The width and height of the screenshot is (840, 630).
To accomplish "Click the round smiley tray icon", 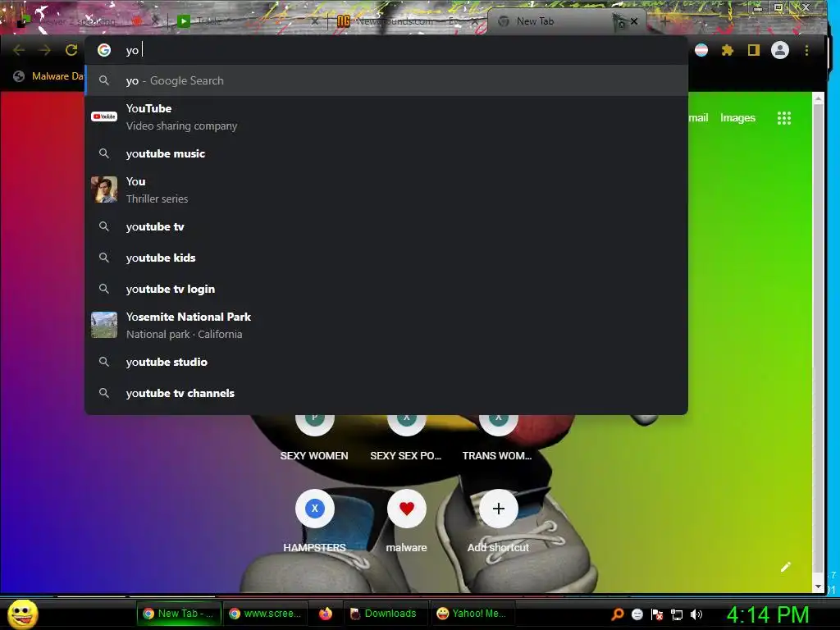I will click(637, 614).
